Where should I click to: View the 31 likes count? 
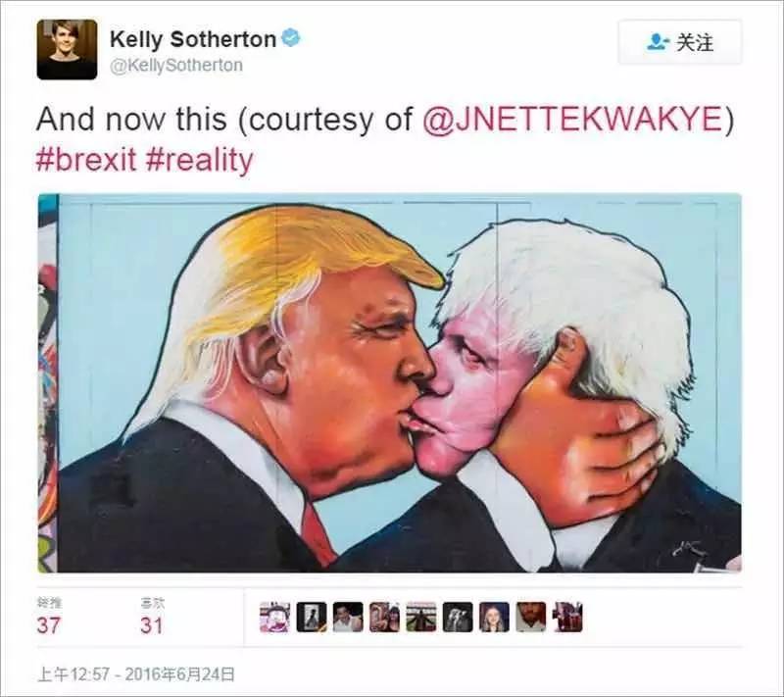point(152,625)
